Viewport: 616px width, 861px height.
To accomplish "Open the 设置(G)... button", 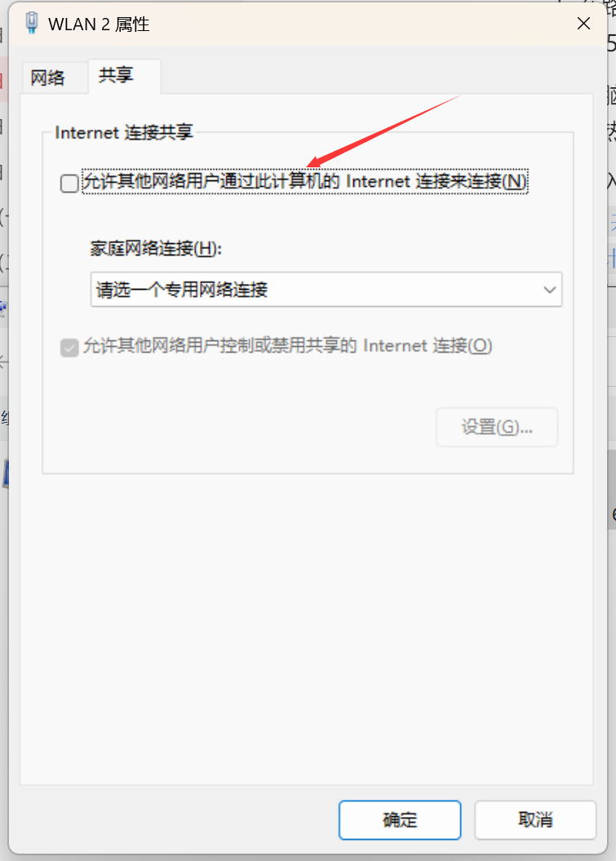I will point(497,427).
